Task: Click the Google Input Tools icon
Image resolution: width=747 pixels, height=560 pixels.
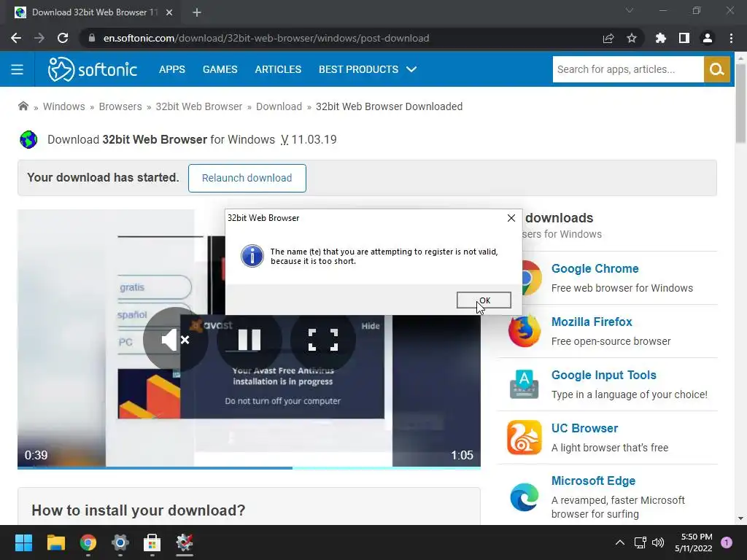Action: pos(525,384)
